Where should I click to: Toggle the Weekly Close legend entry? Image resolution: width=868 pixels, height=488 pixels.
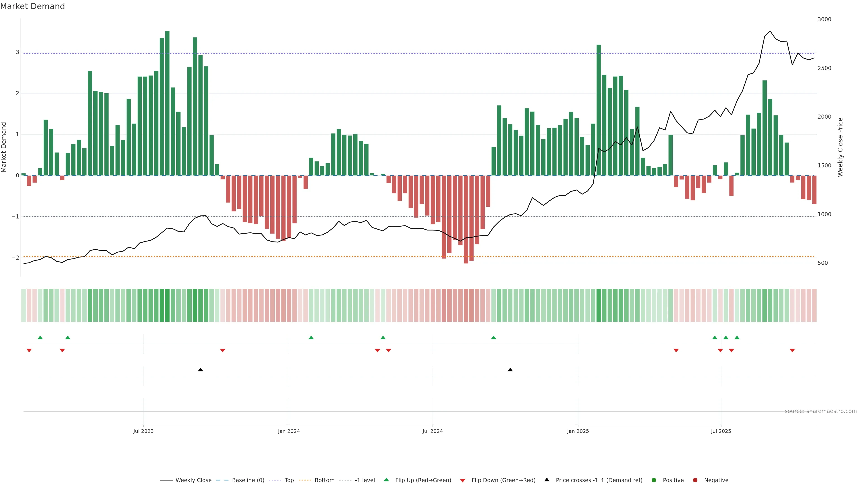pos(193,480)
